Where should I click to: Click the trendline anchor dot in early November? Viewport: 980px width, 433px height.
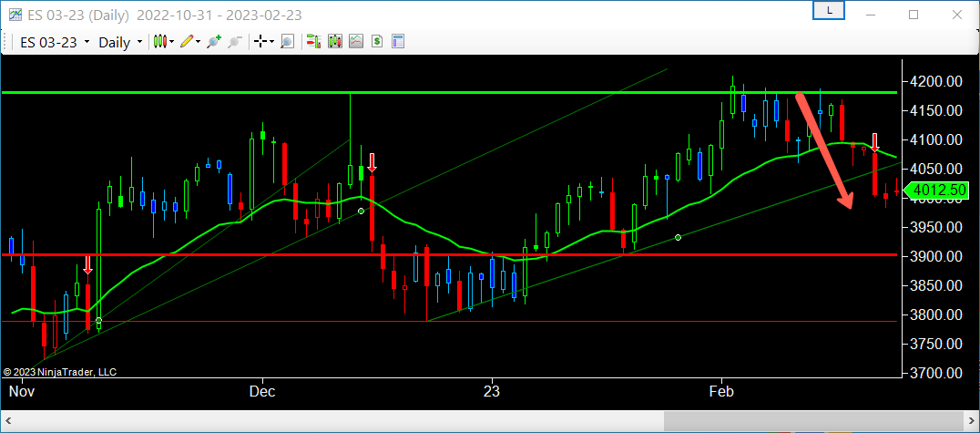click(98, 320)
